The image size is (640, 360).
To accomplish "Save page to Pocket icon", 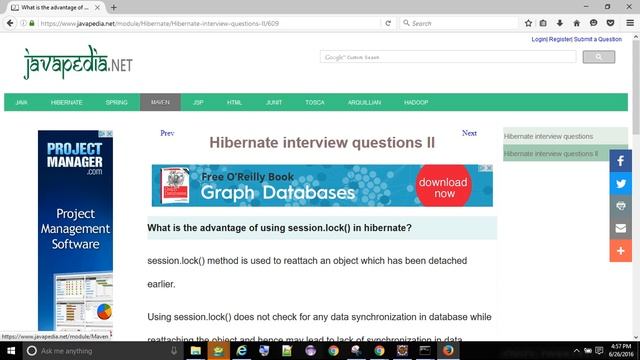I will tap(610, 23).
